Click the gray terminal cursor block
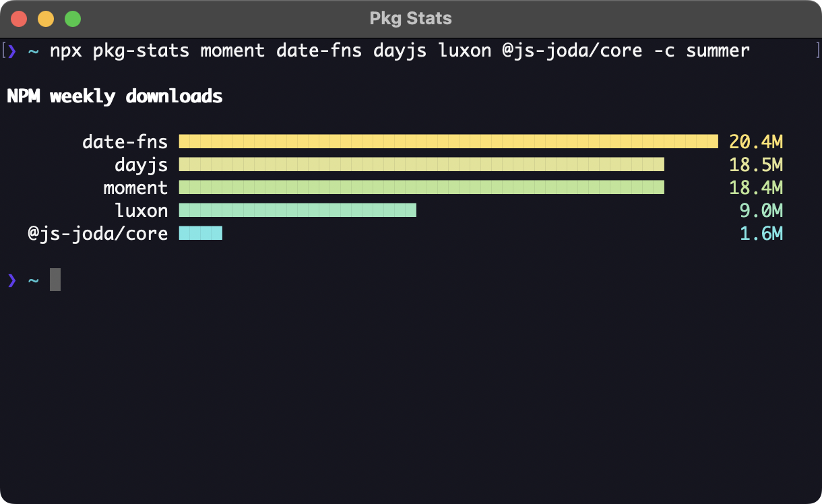Image resolution: width=822 pixels, height=504 pixels. pos(55,280)
